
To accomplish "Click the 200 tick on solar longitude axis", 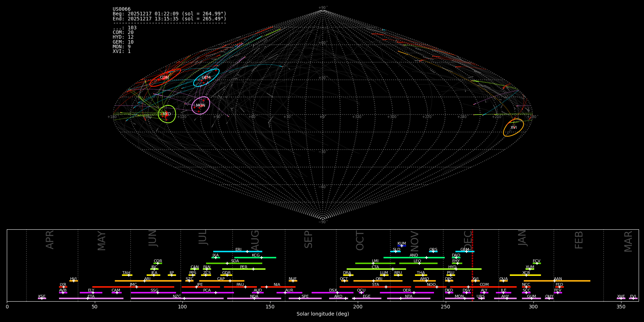I will coord(358,307).
